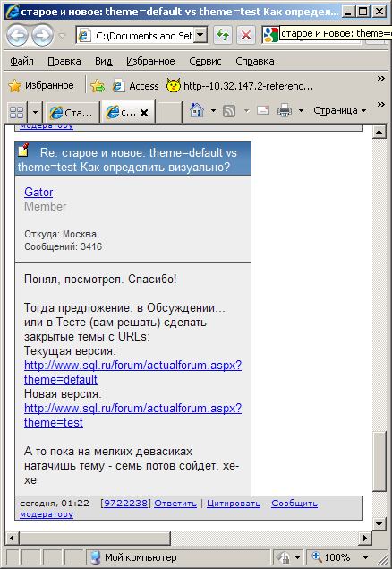Open the message number 9722238 link
Viewport: 392px width, 569px height.
pyautogui.click(x=125, y=504)
